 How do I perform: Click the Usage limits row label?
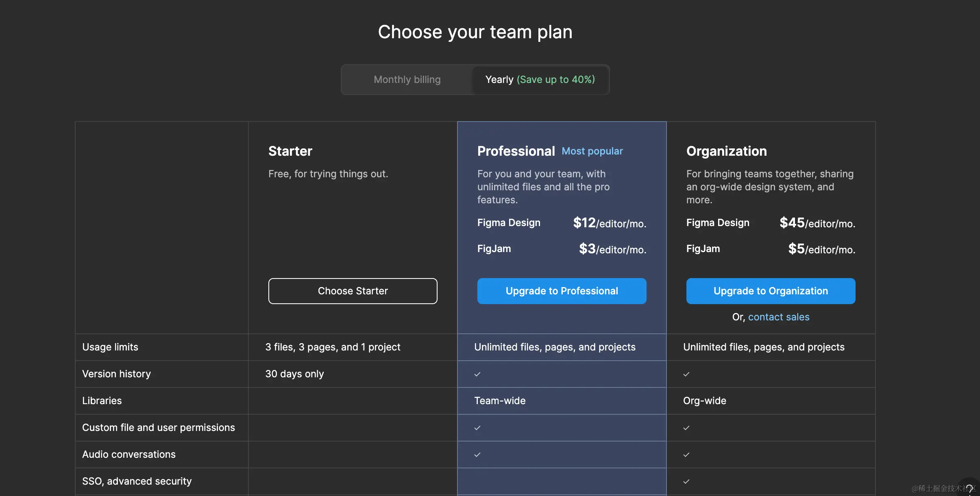pyautogui.click(x=110, y=347)
